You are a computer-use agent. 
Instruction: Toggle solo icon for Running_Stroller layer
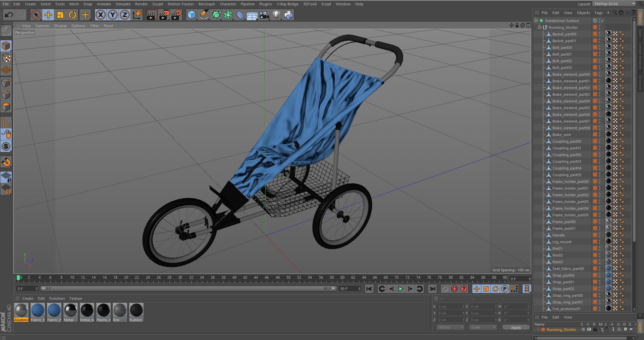[583, 330]
